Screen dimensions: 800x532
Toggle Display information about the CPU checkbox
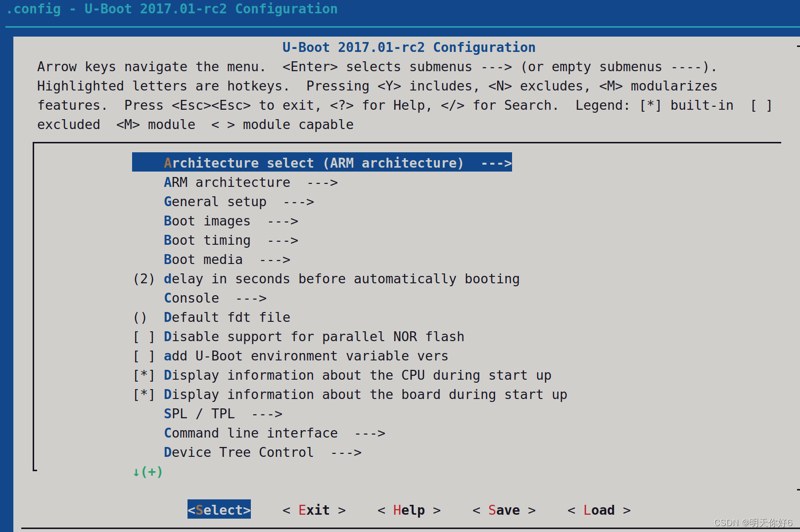click(x=342, y=375)
